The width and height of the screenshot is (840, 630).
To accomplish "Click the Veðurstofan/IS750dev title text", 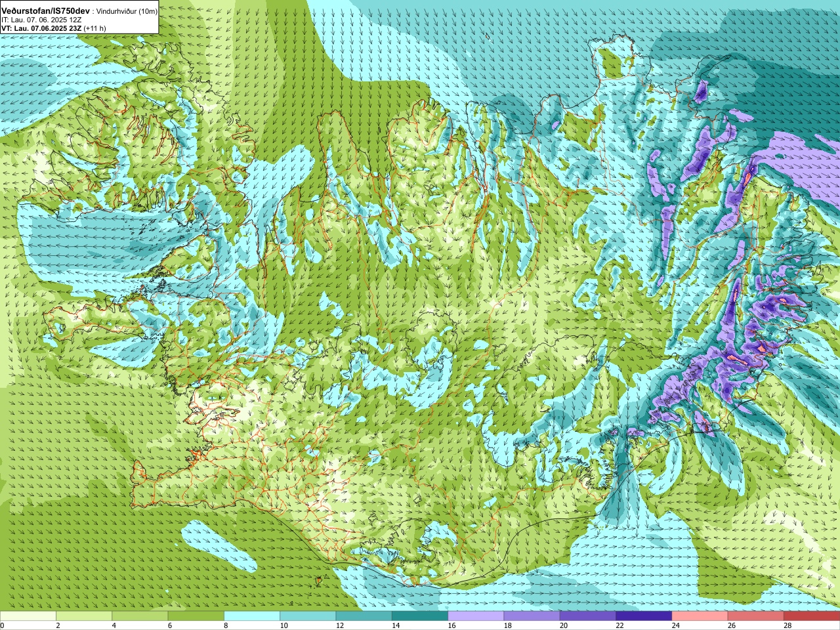I will pos(45,11).
